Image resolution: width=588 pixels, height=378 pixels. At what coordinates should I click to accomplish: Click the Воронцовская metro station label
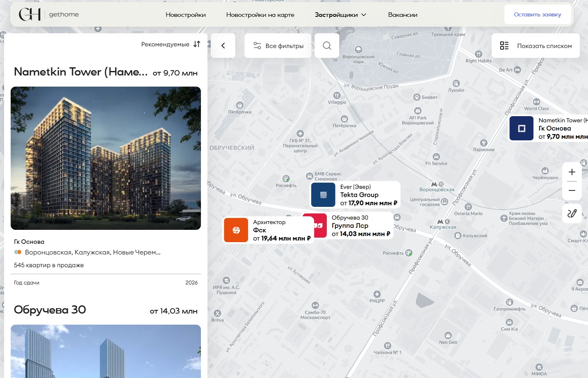tap(437, 190)
